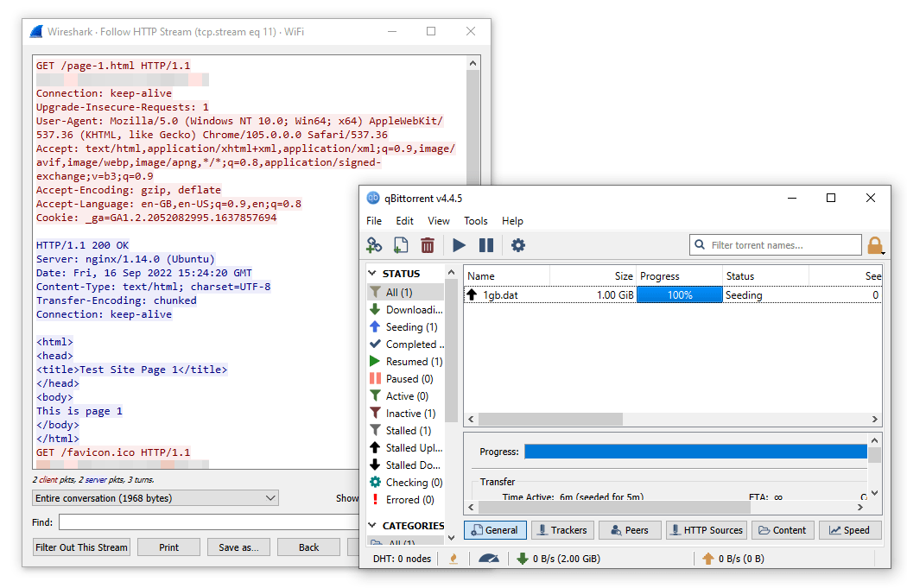907x588 pixels.
Task: Switch to the Content tab
Action: click(x=783, y=530)
